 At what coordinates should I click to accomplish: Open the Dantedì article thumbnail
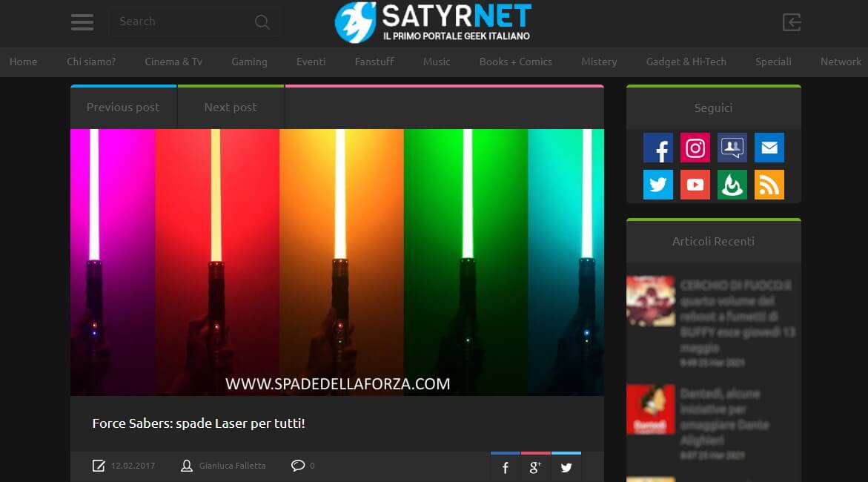650,409
